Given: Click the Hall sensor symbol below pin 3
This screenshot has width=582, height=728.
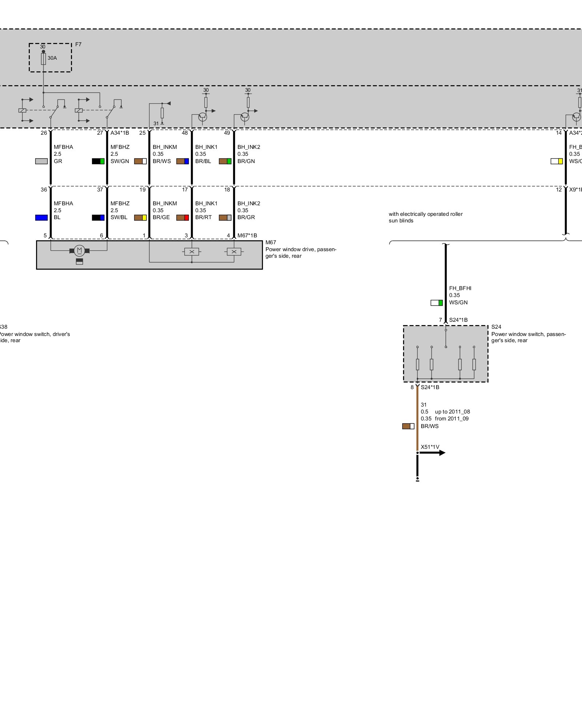Looking at the screenshot, I should pos(192,252).
